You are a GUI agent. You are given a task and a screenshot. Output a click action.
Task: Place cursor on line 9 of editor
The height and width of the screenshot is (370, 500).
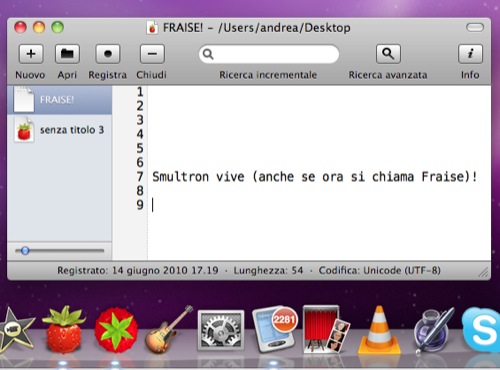[319, 205]
